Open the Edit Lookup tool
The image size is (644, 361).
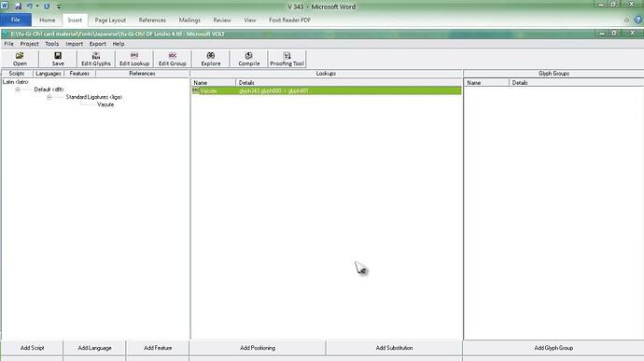[x=134, y=59]
